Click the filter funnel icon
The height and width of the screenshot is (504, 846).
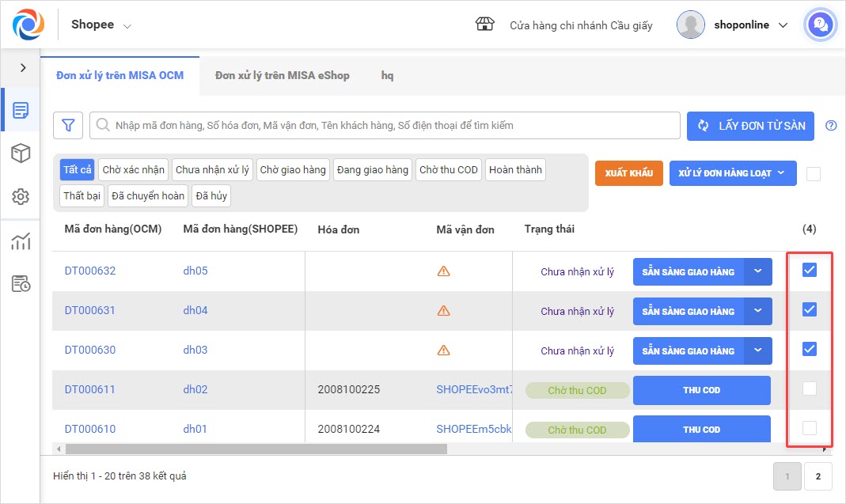coord(68,125)
